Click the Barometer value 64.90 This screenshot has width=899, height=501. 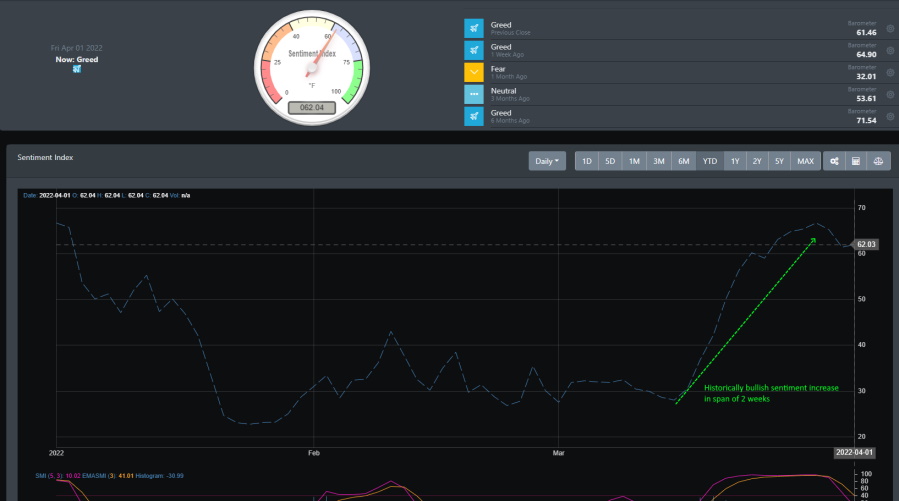[866, 54]
